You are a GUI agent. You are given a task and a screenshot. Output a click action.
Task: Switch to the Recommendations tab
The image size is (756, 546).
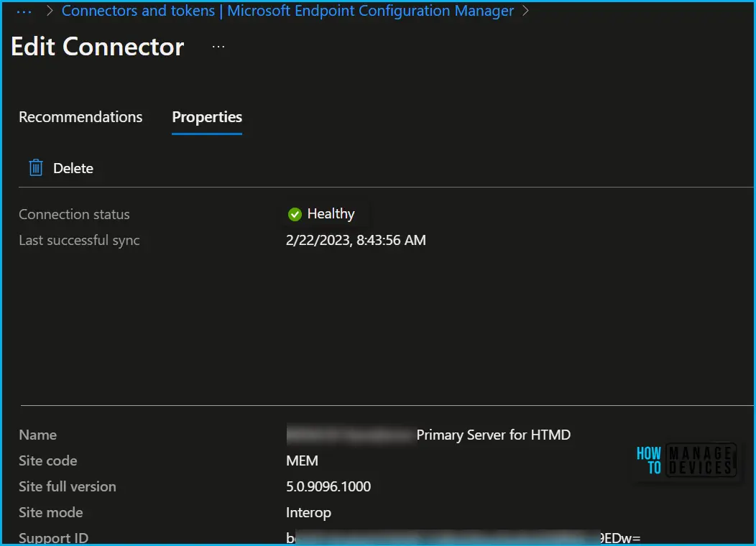(x=80, y=117)
